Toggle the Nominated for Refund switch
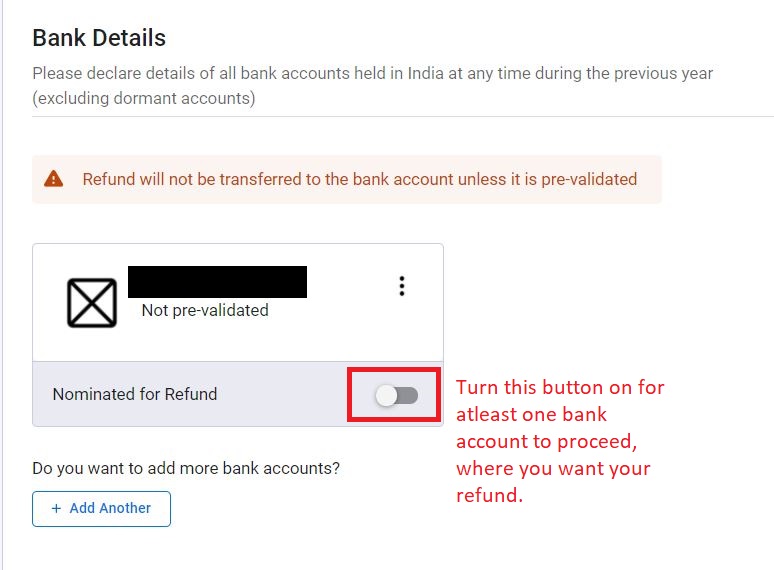This screenshot has width=774, height=570. click(x=396, y=395)
